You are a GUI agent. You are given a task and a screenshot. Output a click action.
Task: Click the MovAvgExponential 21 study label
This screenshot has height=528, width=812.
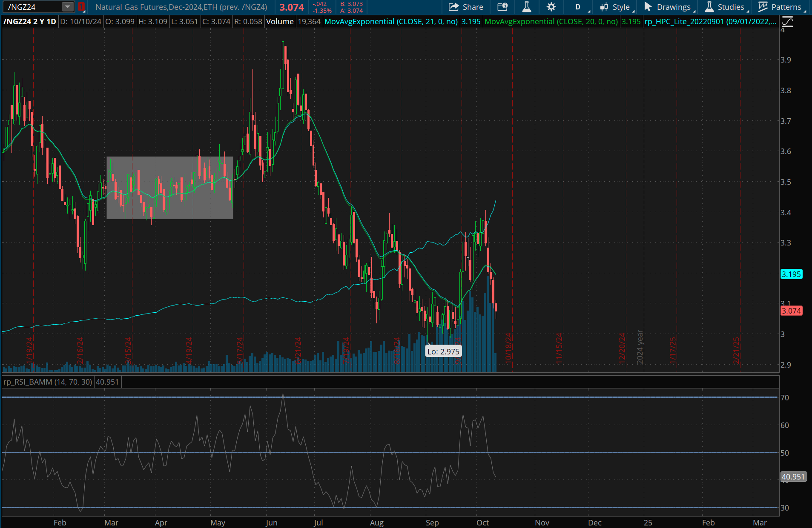tap(391, 22)
